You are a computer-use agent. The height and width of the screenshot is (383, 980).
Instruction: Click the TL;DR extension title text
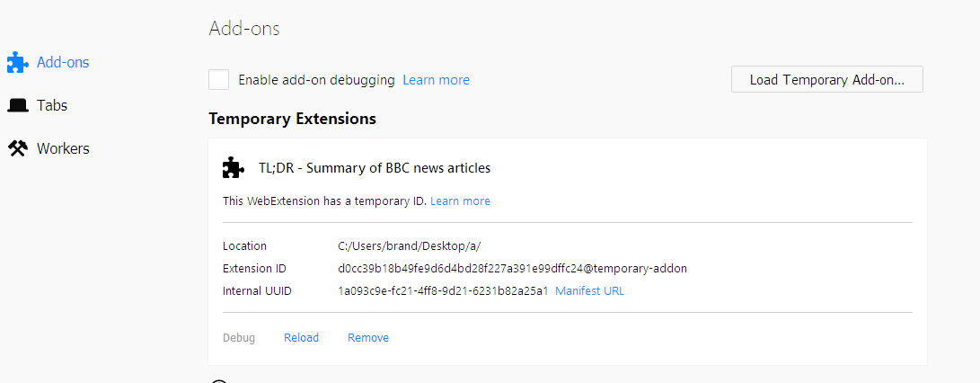click(375, 168)
